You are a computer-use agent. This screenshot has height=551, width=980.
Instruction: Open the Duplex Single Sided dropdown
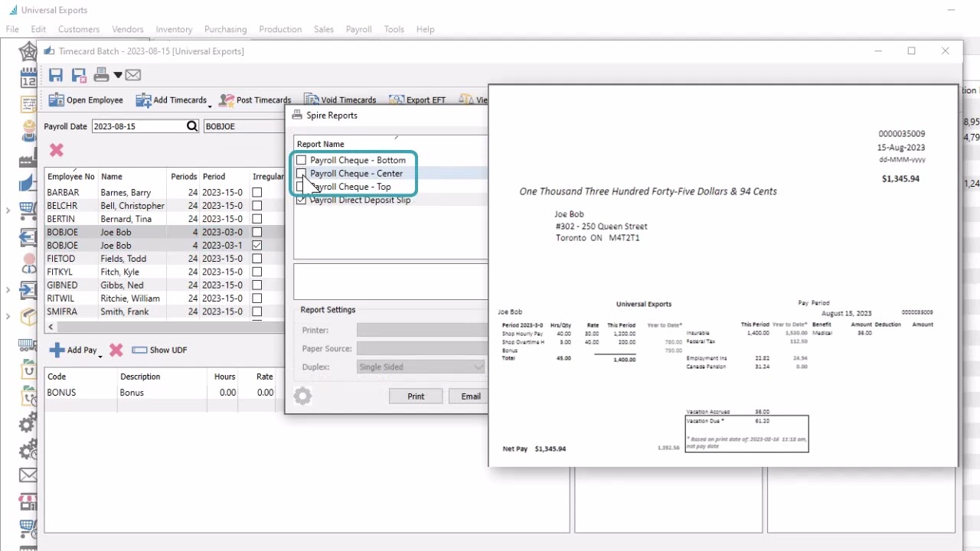click(x=422, y=367)
